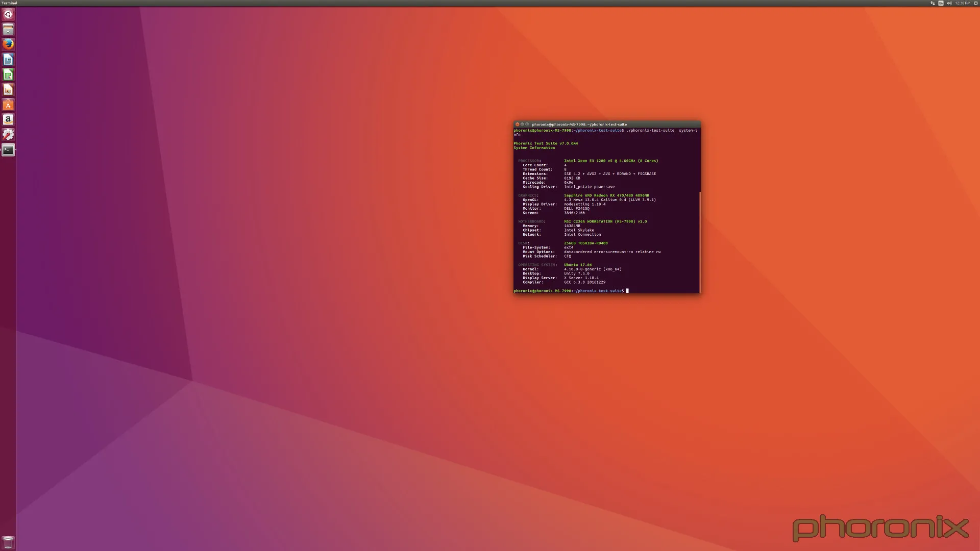
Task: Open the Files manager from the launcher
Action: pyautogui.click(x=8, y=29)
